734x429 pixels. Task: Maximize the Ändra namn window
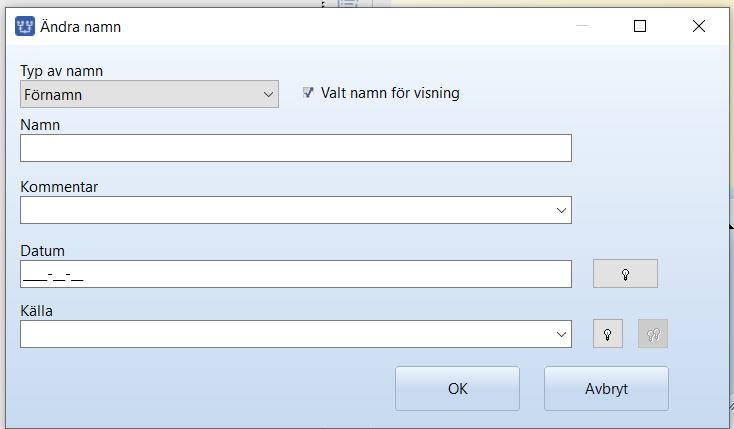pos(640,27)
